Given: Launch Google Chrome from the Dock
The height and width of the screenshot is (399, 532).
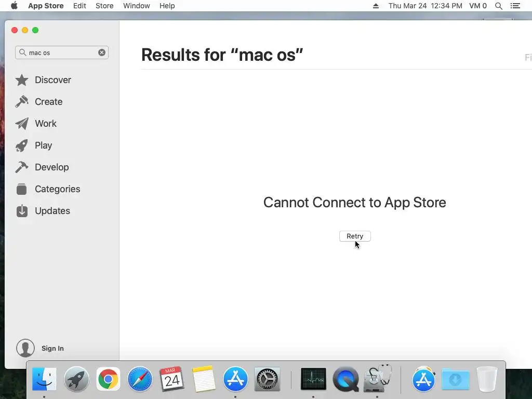Looking at the screenshot, I should point(108,379).
